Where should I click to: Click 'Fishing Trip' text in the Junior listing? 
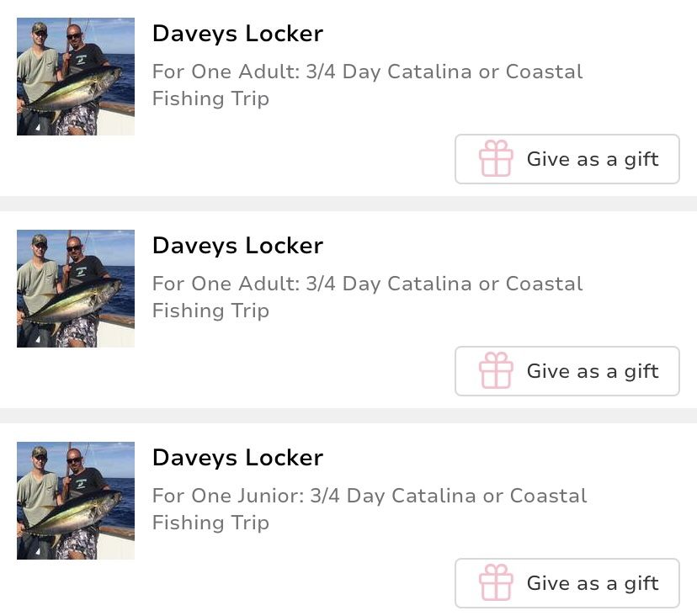pos(210,523)
